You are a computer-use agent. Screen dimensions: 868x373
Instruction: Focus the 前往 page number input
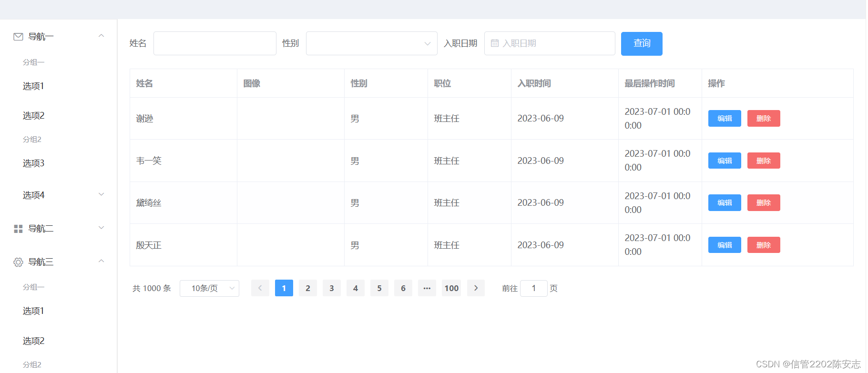pos(534,288)
